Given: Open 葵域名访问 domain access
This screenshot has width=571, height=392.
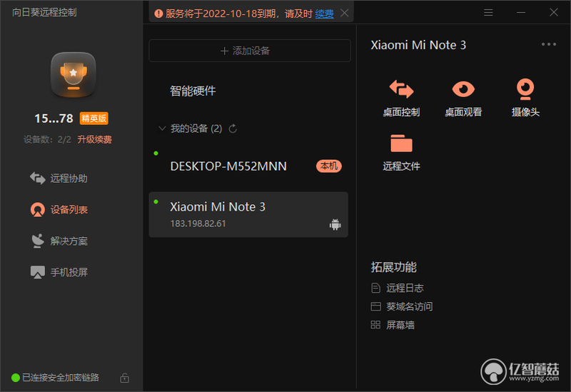Looking at the screenshot, I should (x=402, y=306).
